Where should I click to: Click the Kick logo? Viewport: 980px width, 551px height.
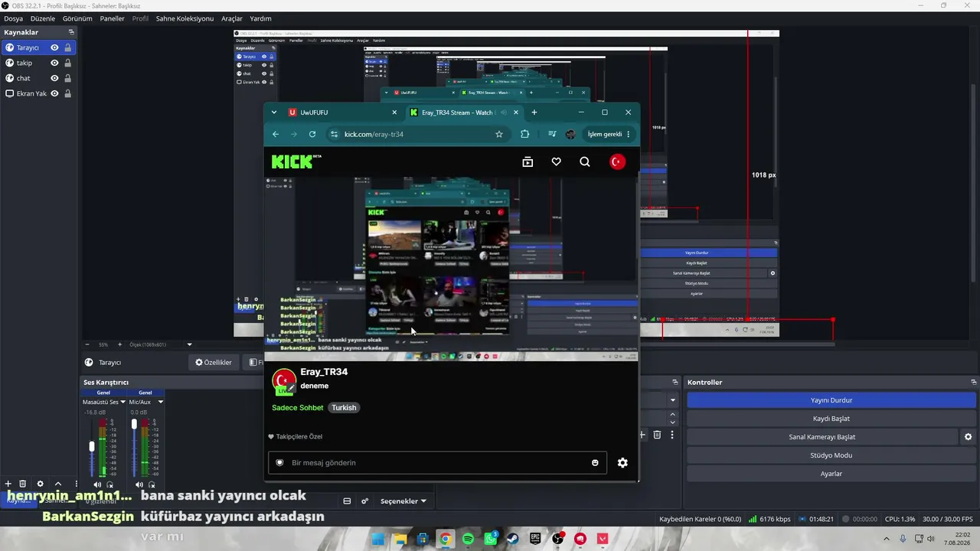tap(296, 161)
